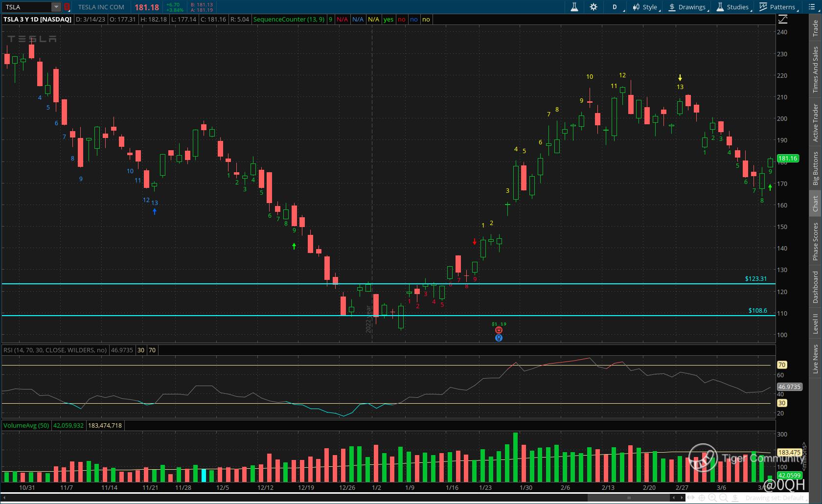Open the Dashboard side tab

[x=815, y=287]
